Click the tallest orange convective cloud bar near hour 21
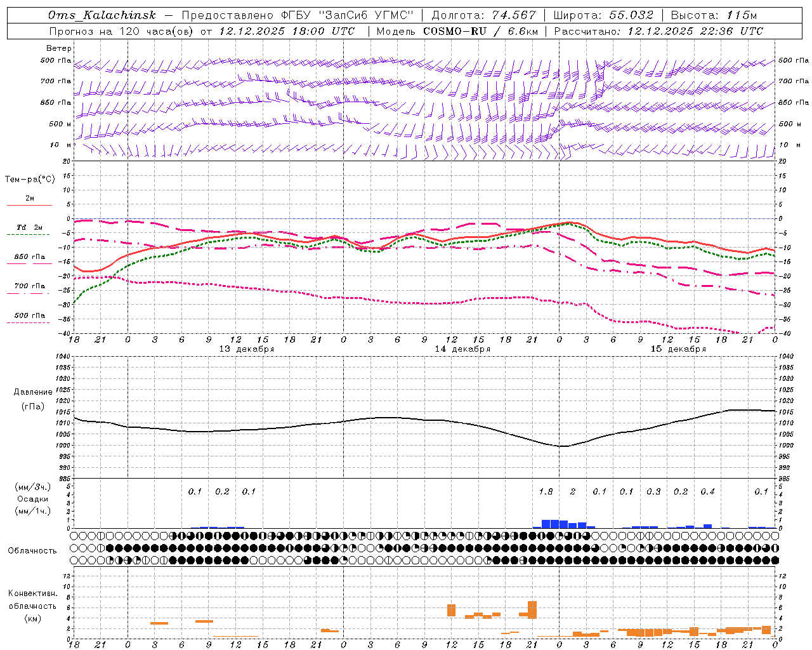 [x=532, y=610]
